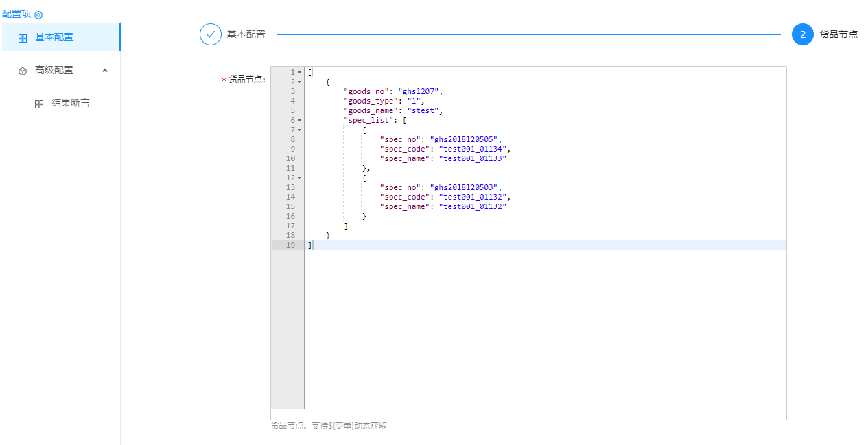Click the grid icon next to 基本配置

[x=23, y=38]
